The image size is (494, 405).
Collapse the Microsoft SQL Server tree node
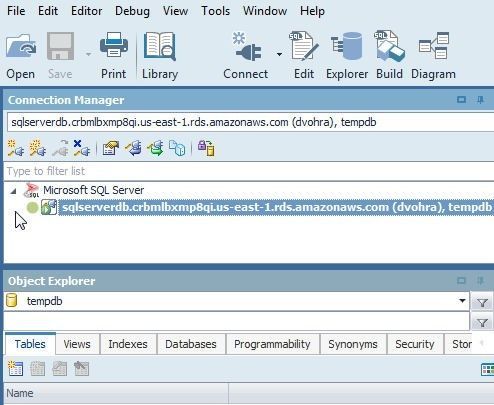(x=13, y=191)
